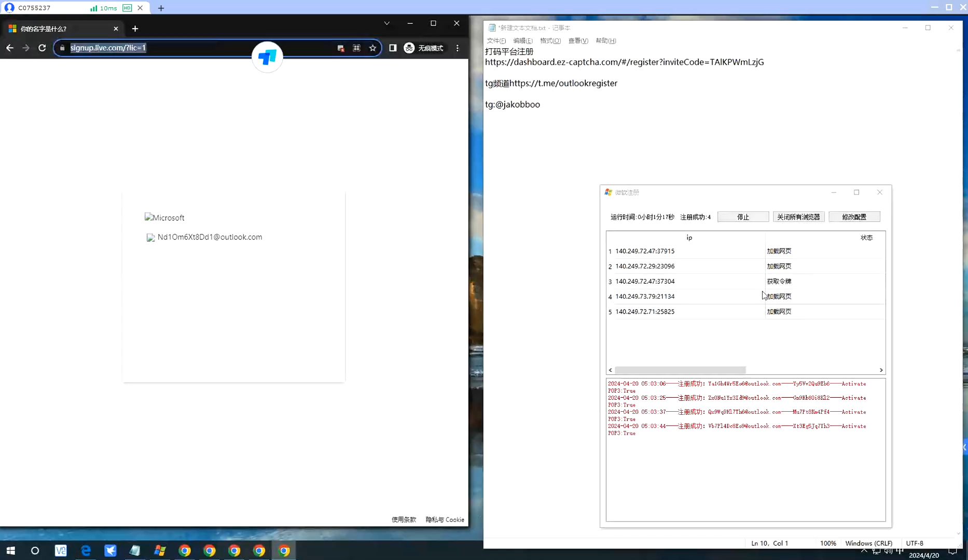Click the HD quality badge
The image size is (968, 560).
(127, 8)
